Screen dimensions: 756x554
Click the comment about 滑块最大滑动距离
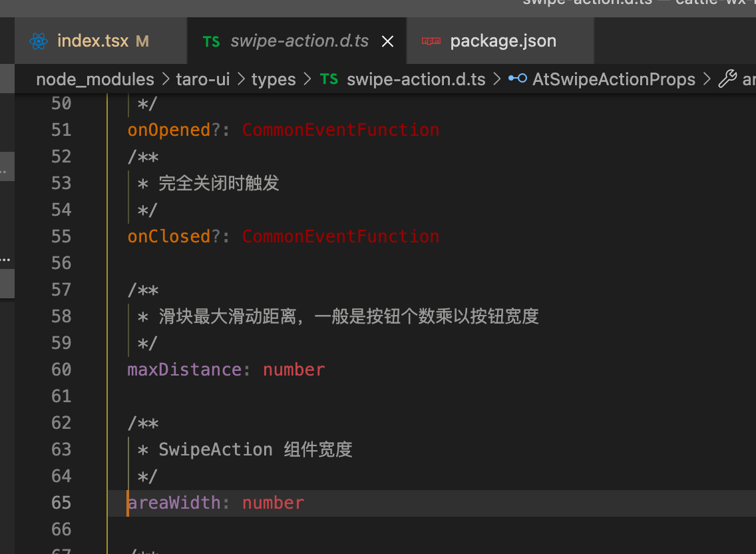click(x=349, y=316)
